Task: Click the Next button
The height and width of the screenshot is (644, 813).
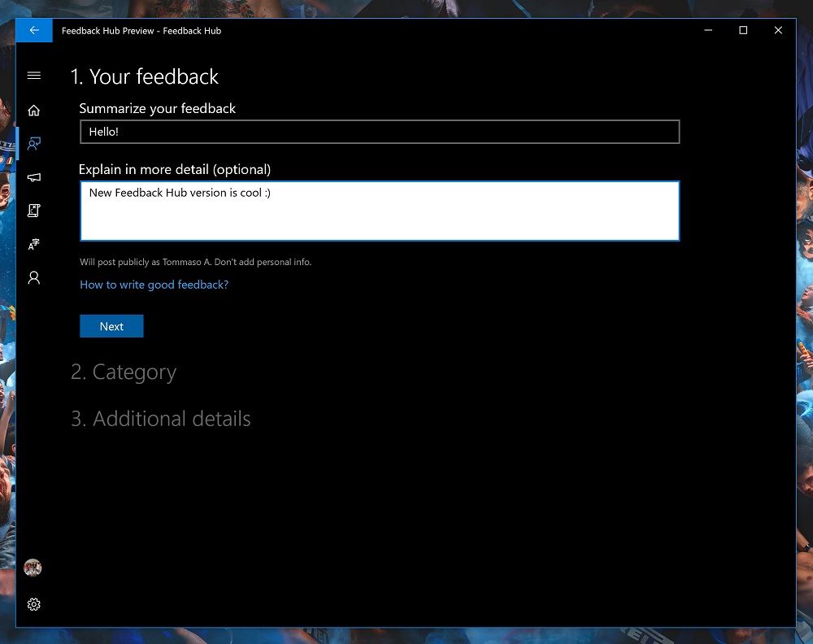Action: click(111, 326)
